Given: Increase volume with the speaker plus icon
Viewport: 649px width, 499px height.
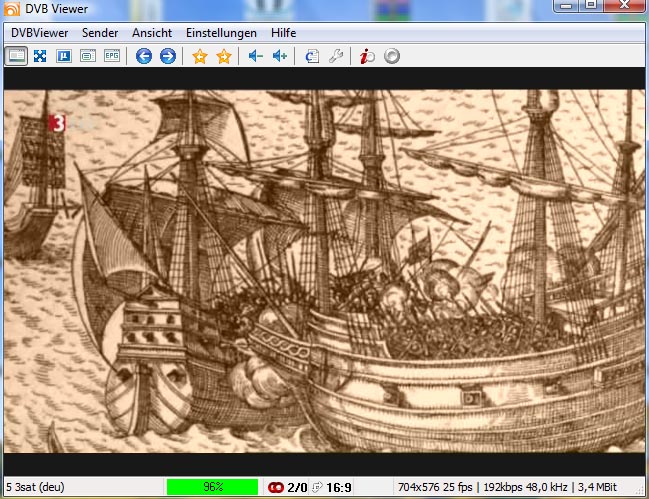Looking at the screenshot, I should (x=280, y=56).
